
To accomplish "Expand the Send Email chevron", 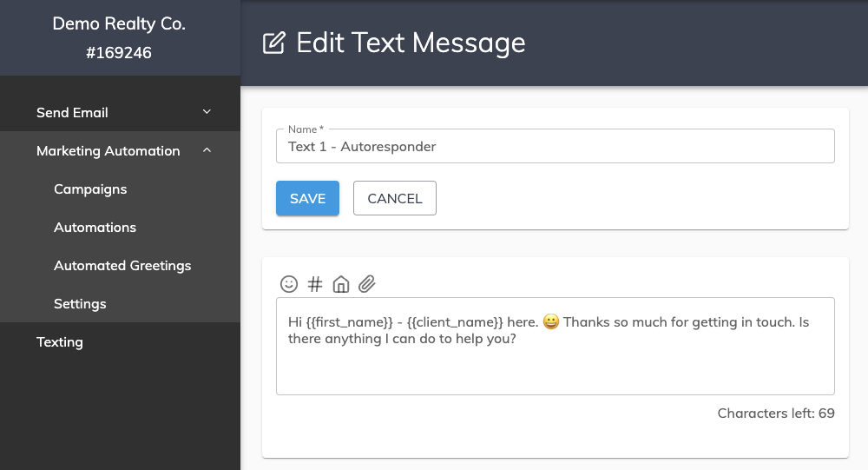I will pyautogui.click(x=207, y=112).
